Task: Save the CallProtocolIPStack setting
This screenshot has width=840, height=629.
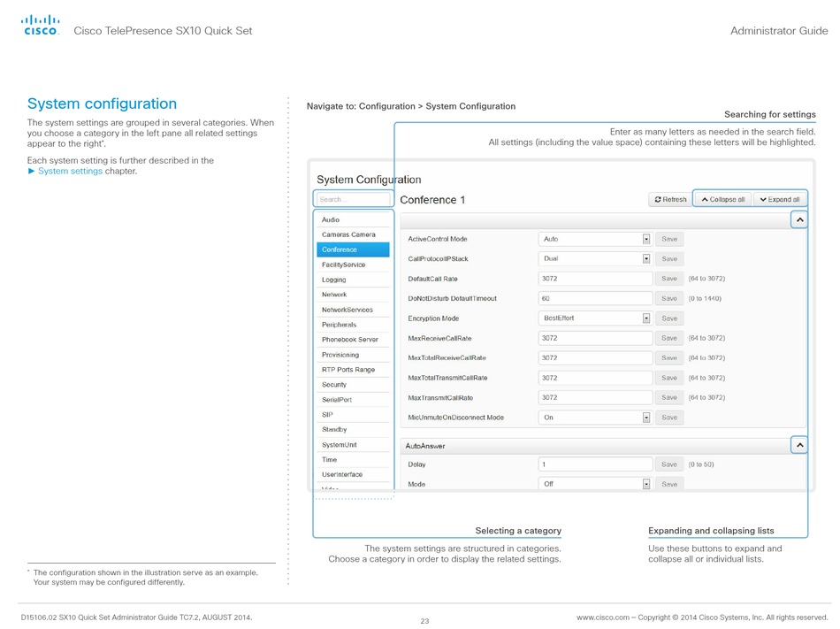Action: [x=669, y=259]
